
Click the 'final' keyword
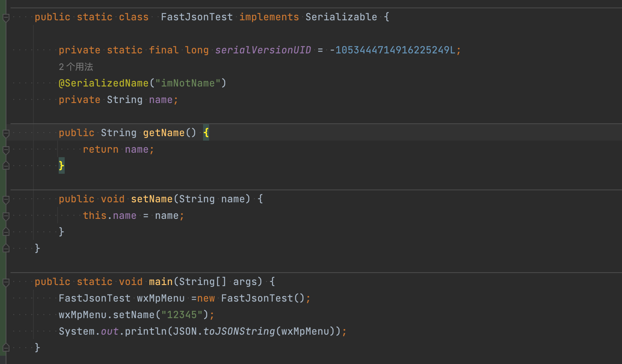pos(164,50)
